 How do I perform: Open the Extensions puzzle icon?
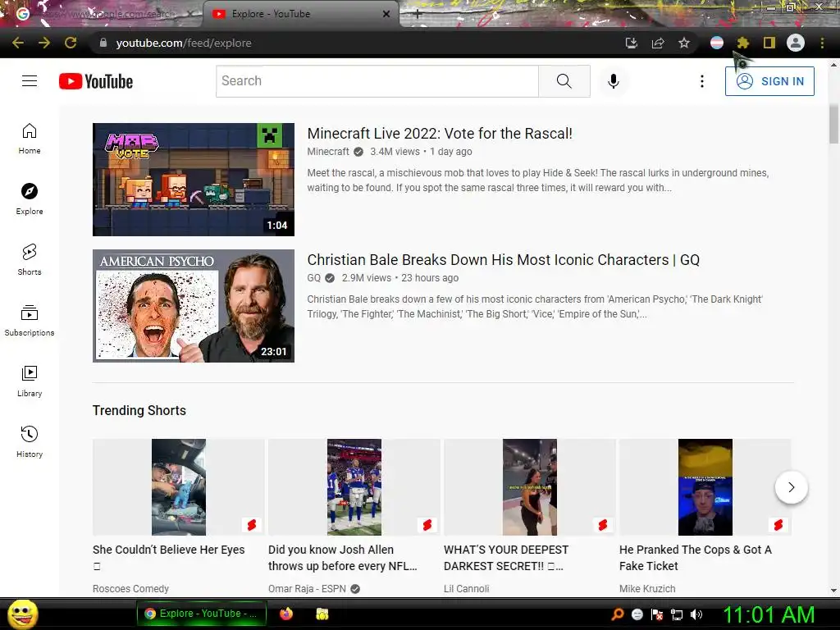tap(742, 43)
